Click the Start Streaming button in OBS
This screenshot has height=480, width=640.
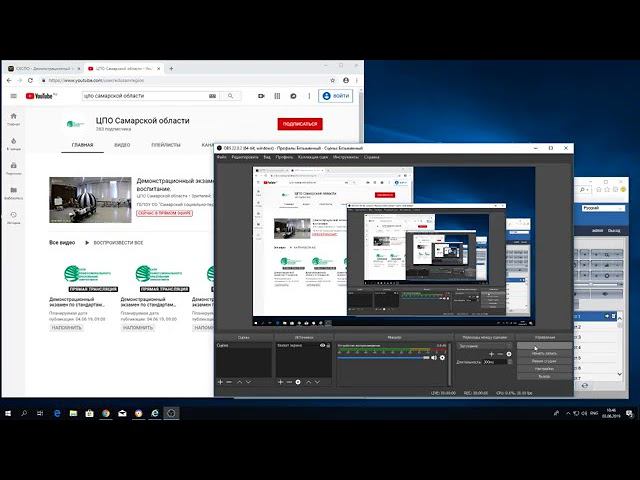pos(544,346)
